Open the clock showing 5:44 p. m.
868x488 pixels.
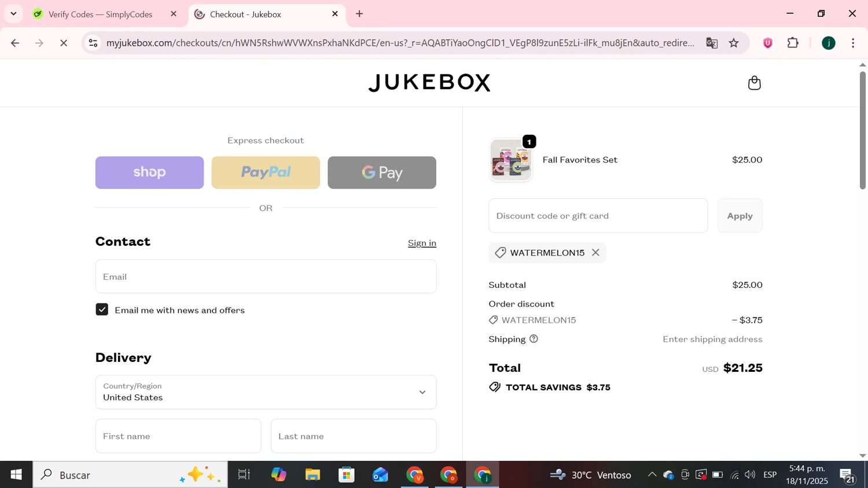tap(807, 475)
